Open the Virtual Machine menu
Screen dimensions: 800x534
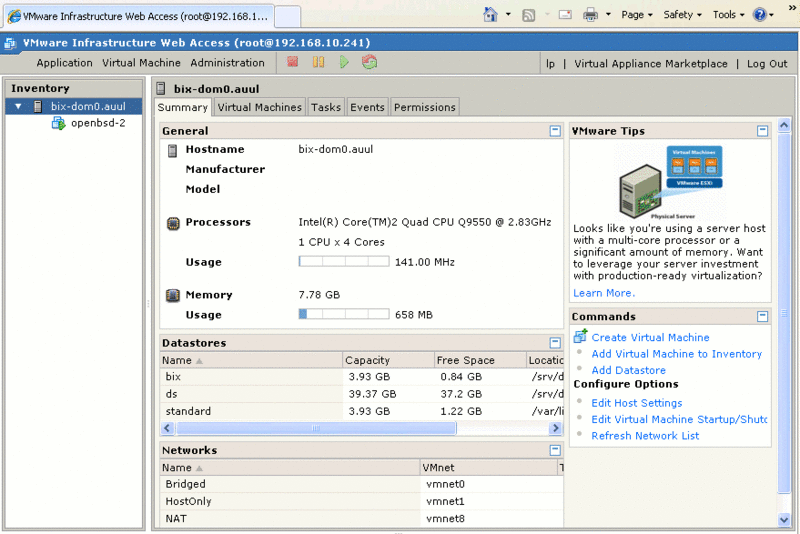(x=141, y=63)
